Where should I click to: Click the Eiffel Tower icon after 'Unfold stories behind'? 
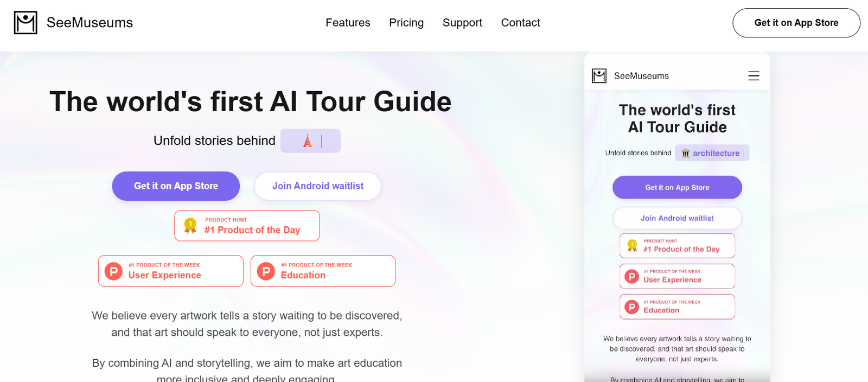point(308,141)
